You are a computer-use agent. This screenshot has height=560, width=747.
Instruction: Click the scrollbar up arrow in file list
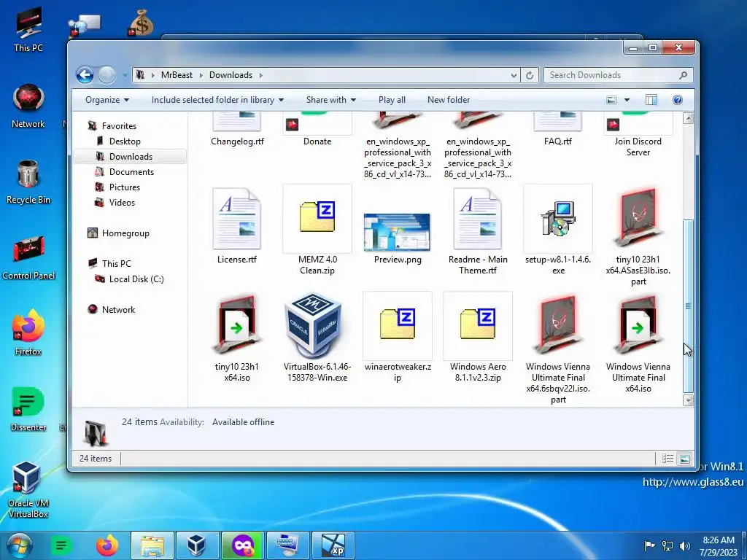[x=688, y=118]
